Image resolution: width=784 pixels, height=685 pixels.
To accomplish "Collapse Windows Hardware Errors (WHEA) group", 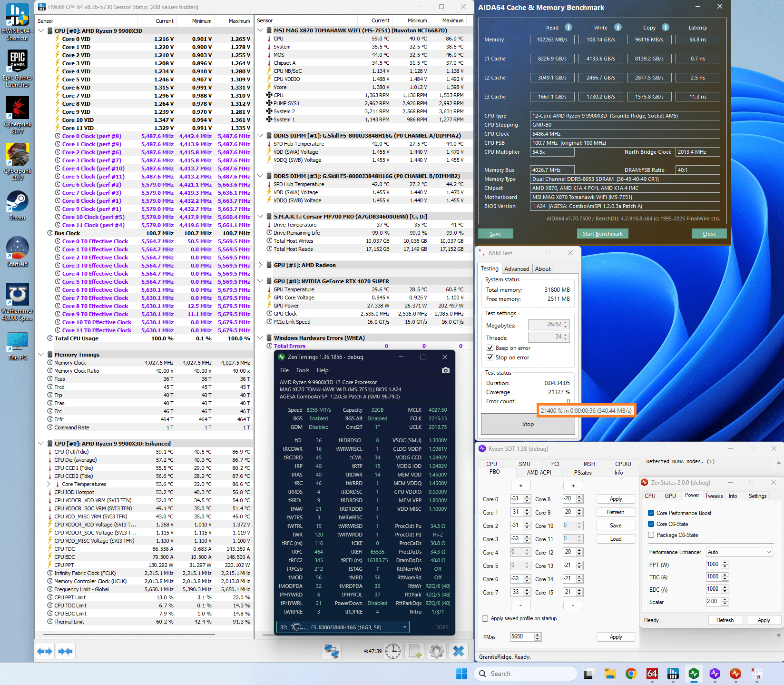I will tap(261, 338).
